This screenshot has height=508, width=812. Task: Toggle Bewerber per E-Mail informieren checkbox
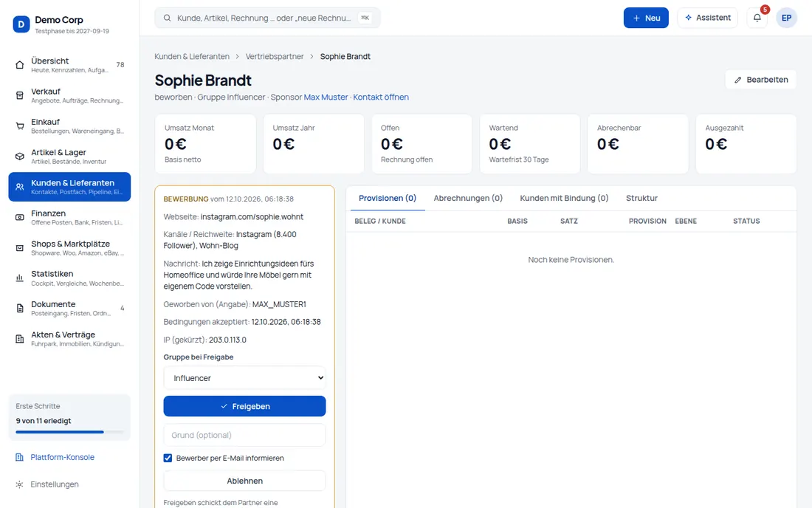tap(168, 459)
